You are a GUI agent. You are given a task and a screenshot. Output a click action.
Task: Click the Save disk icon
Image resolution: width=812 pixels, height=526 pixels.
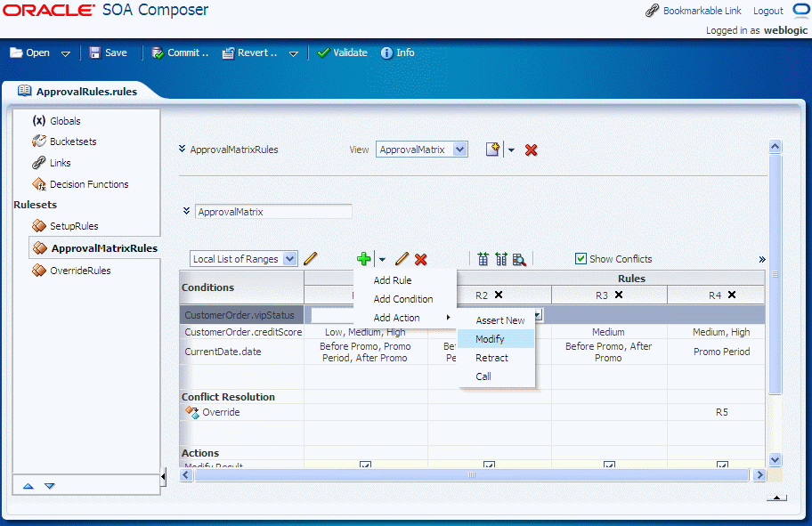coord(95,53)
